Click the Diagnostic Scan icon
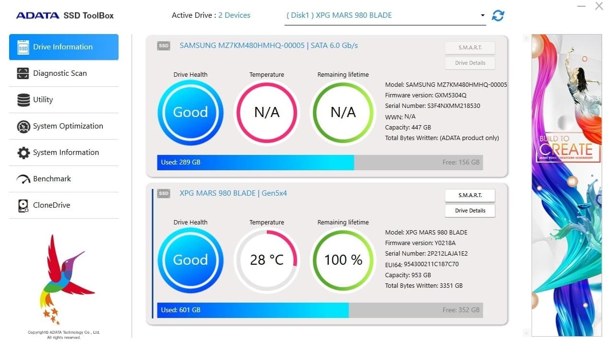 (x=23, y=73)
